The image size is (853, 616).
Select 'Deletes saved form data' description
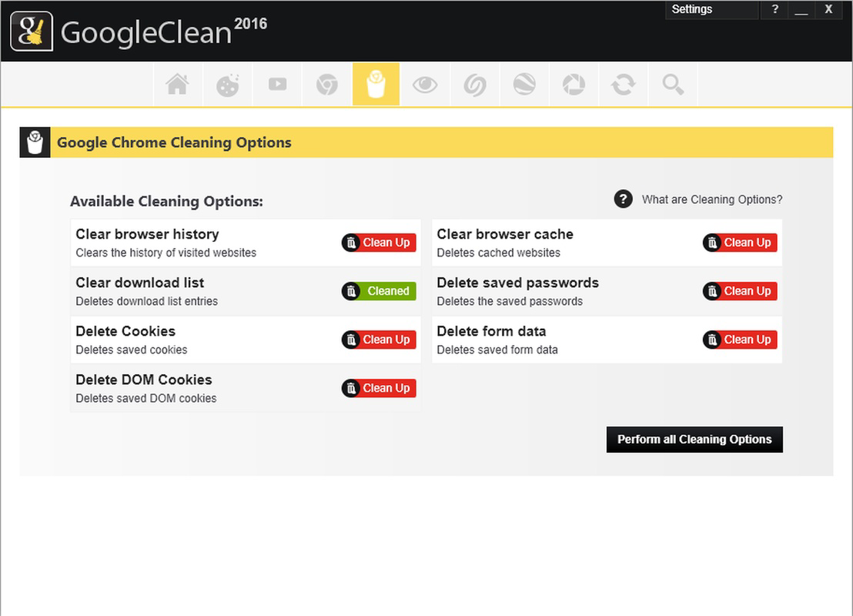pyautogui.click(x=497, y=350)
